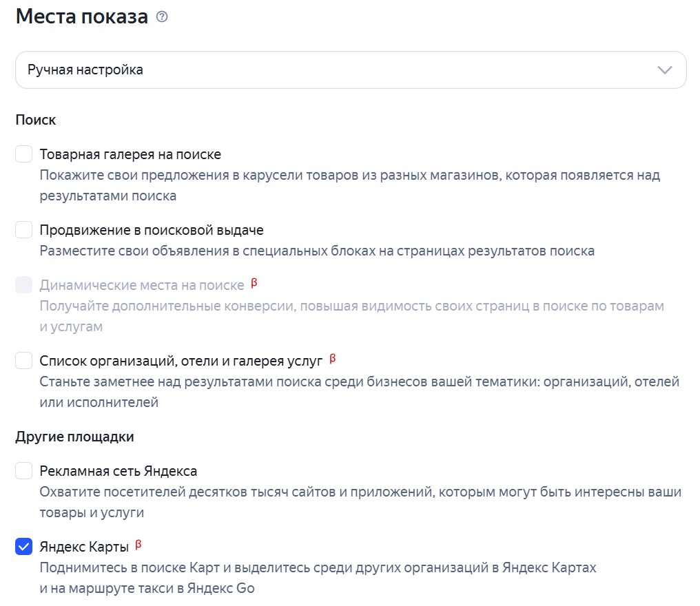Open the Ручная настройка dropdown

click(x=351, y=70)
